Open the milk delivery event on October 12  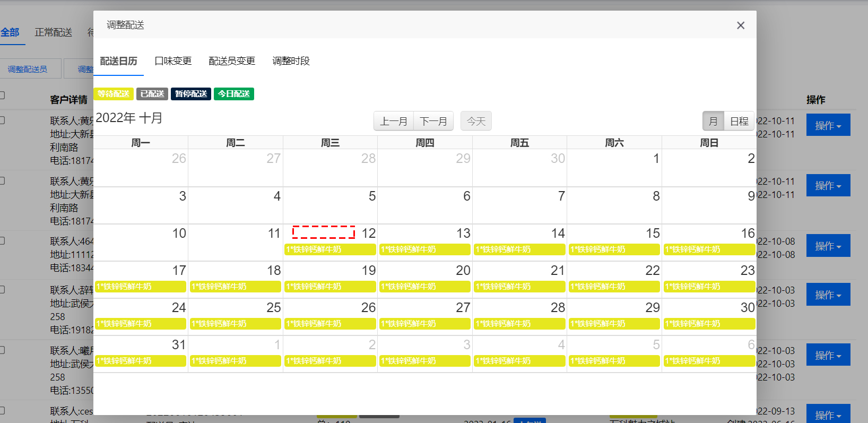click(x=330, y=249)
